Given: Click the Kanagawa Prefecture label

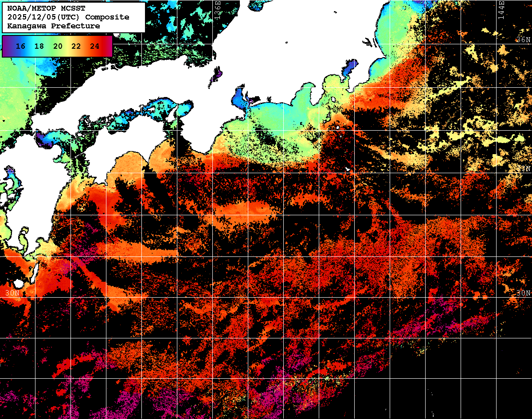Looking at the screenshot, I should pos(54,26).
